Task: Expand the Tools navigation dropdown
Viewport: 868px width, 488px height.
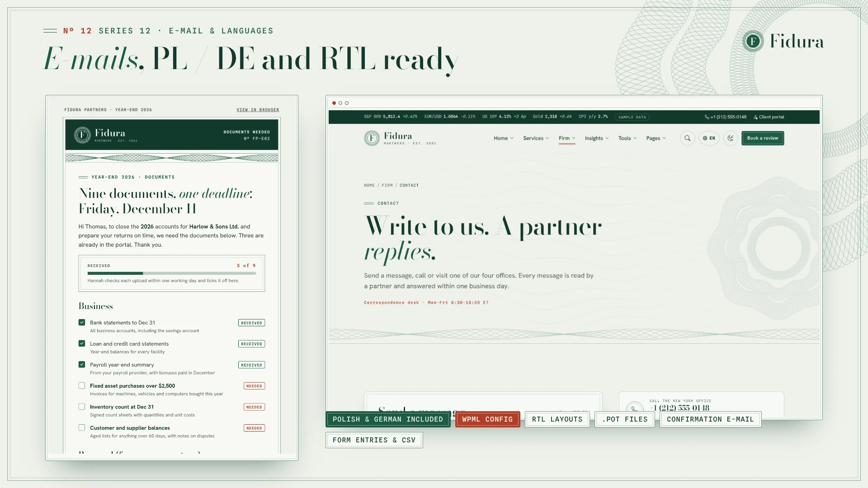Action: click(627, 138)
